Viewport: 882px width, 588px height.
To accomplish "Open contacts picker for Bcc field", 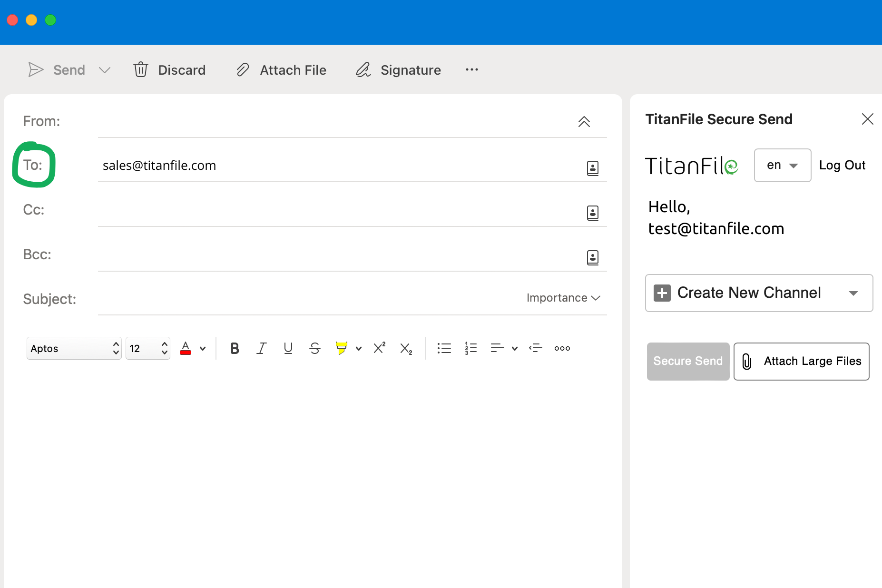I will tap(593, 257).
